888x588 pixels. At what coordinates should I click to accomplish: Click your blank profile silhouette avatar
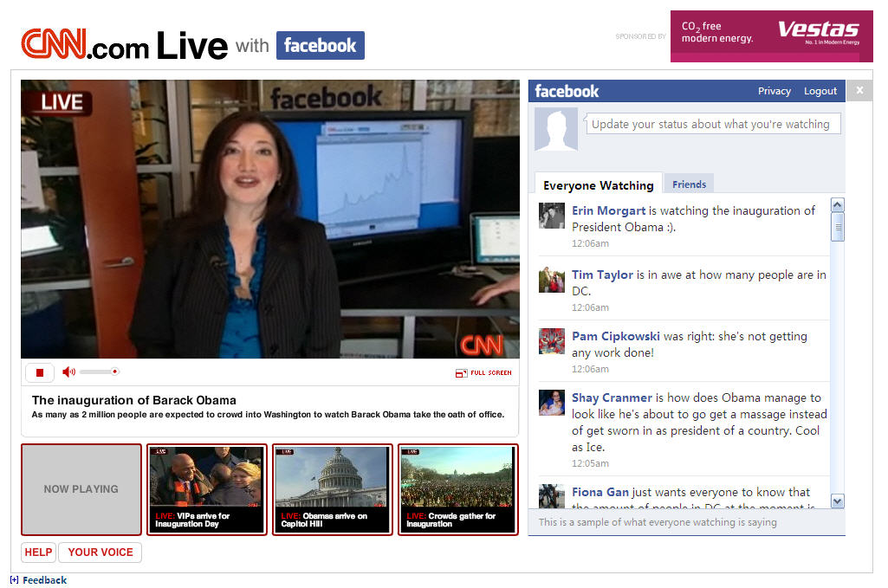coord(556,129)
